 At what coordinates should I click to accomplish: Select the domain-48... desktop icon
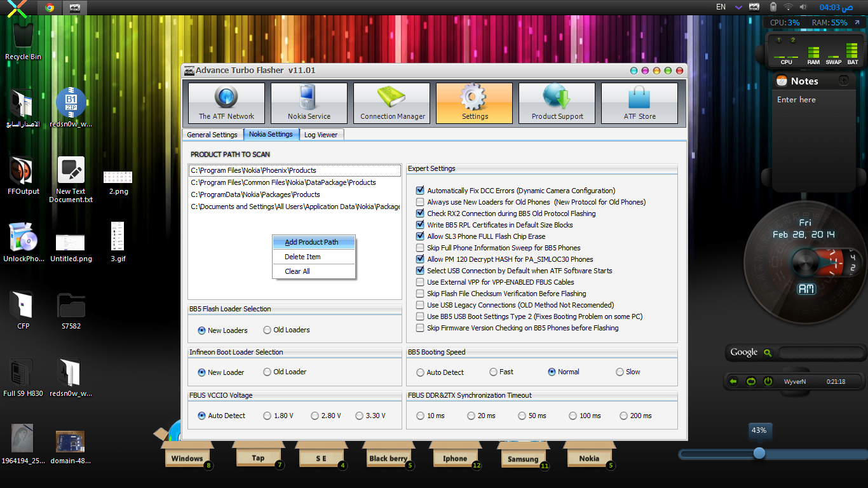pyautogui.click(x=71, y=447)
